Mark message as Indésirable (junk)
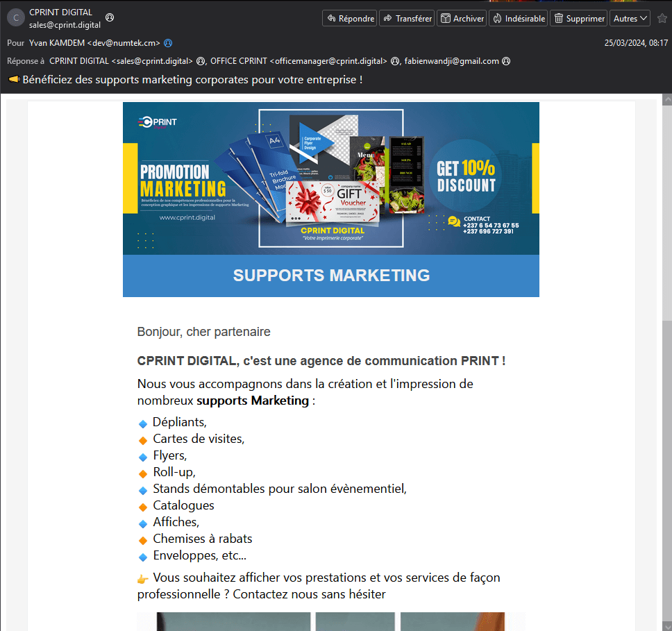672x631 pixels. [x=518, y=19]
